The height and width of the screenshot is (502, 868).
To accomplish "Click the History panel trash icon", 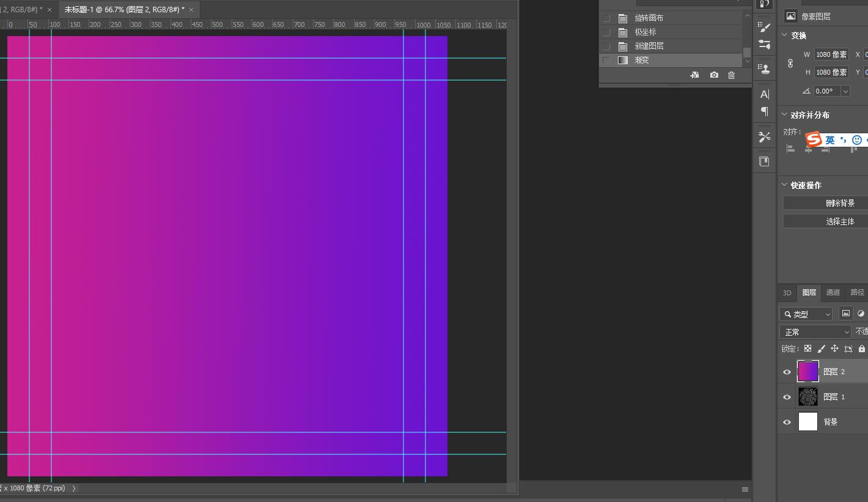I will [x=732, y=75].
